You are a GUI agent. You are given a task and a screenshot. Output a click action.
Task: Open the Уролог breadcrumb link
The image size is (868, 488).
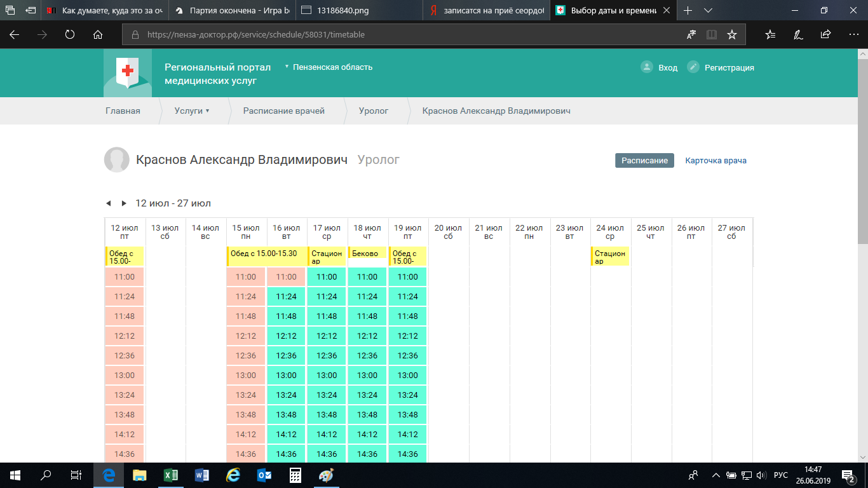tap(374, 111)
